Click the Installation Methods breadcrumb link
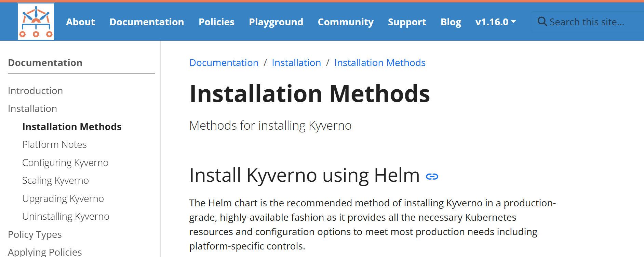Viewport: 644px width, 257px height. [x=380, y=63]
